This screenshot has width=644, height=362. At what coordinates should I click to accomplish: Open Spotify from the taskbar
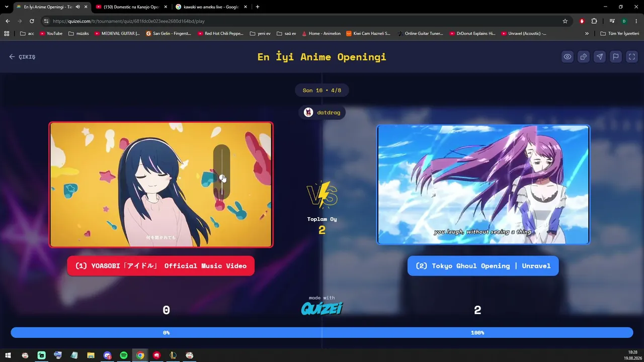pyautogui.click(x=124, y=355)
